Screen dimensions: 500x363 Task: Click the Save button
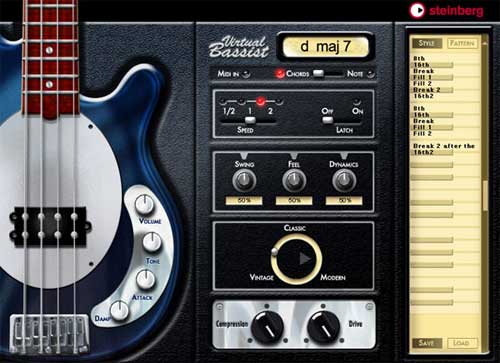point(427,343)
